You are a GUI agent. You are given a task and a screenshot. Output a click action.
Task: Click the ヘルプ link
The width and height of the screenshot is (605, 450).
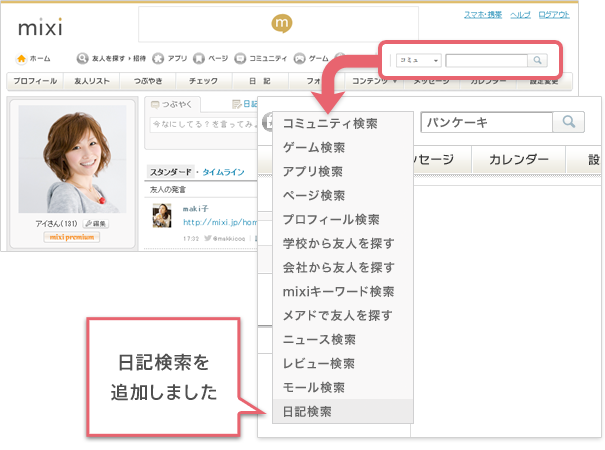(x=521, y=15)
